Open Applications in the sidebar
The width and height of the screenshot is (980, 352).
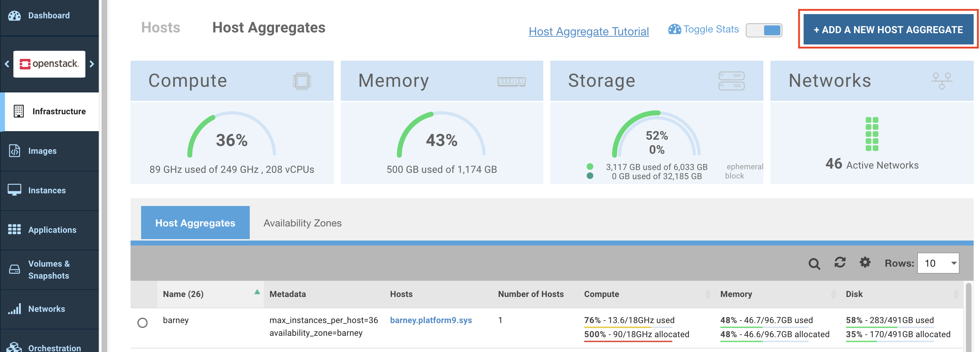pyautogui.click(x=52, y=230)
